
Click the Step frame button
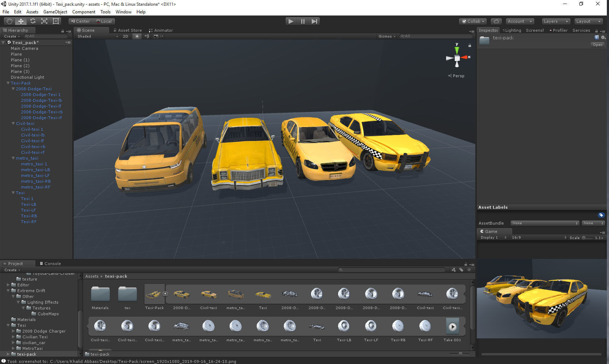click(314, 21)
